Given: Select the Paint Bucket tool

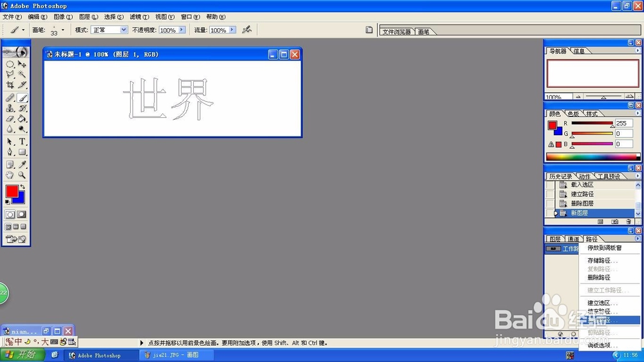Looking at the screenshot, I should tap(22, 119).
